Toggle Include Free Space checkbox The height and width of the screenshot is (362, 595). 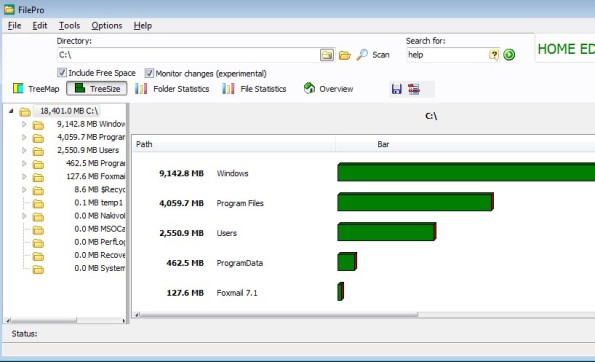62,72
